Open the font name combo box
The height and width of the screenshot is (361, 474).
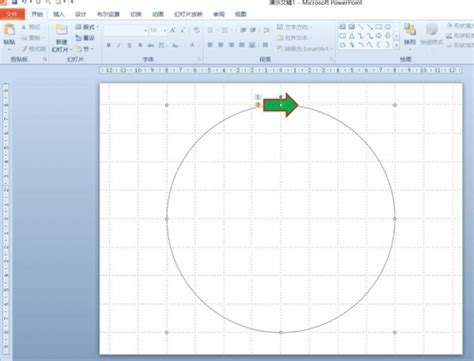click(x=126, y=30)
